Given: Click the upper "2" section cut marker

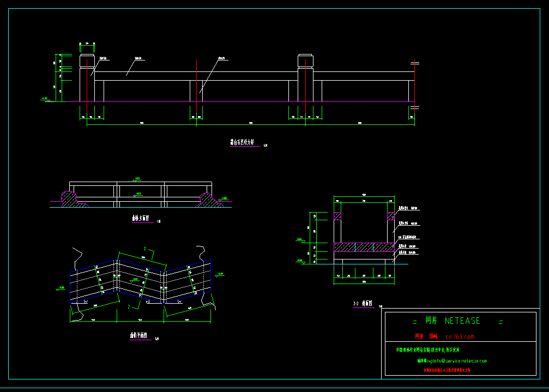Looking at the screenshot, I should [144, 249].
